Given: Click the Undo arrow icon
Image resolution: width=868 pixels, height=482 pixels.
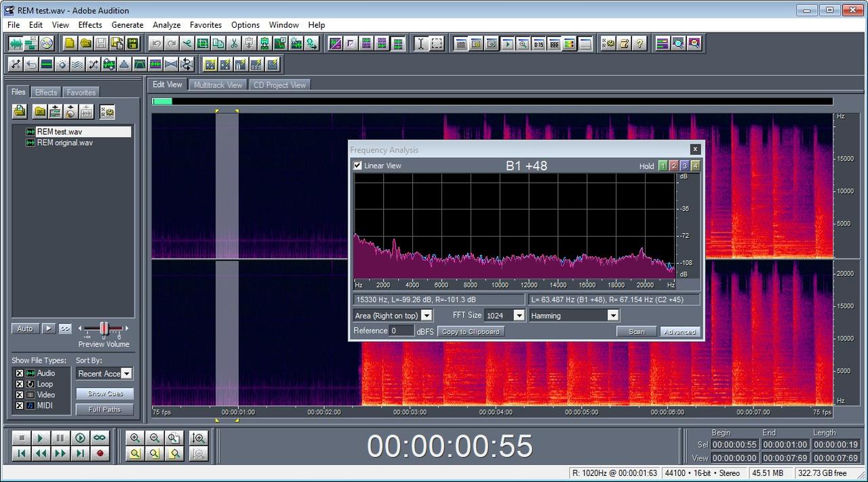Looking at the screenshot, I should pyautogui.click(x=156, y=43).
